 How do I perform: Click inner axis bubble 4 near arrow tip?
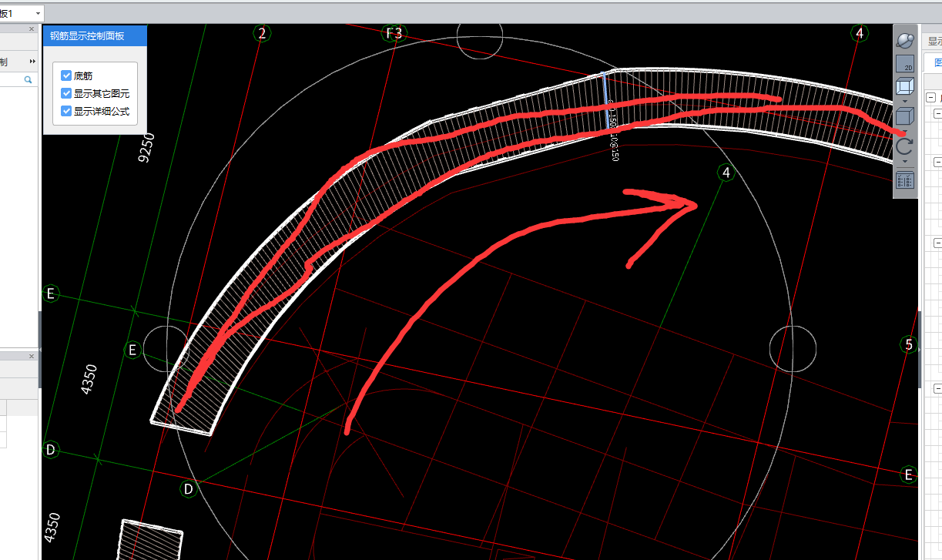pos(726,173)
